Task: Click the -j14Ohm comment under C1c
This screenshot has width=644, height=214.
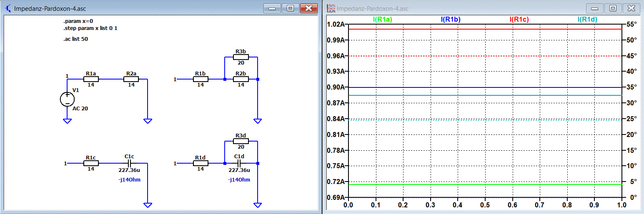Action: (130, 180)
